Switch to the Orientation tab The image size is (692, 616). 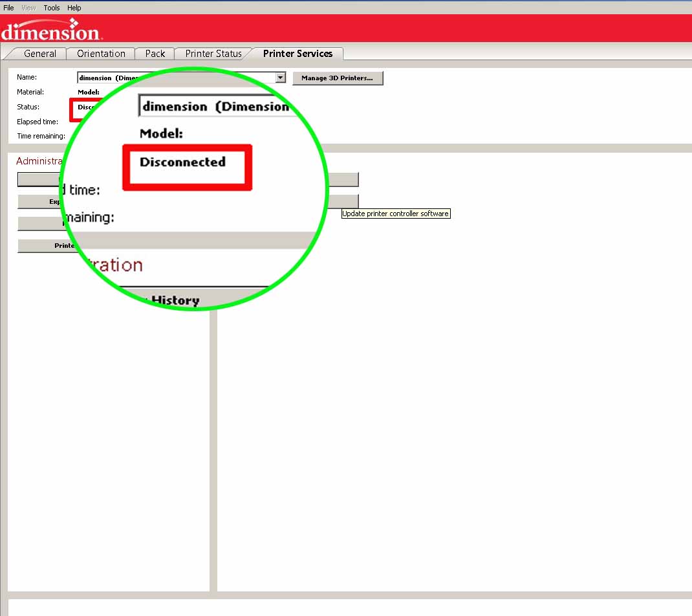coord(101,54)
